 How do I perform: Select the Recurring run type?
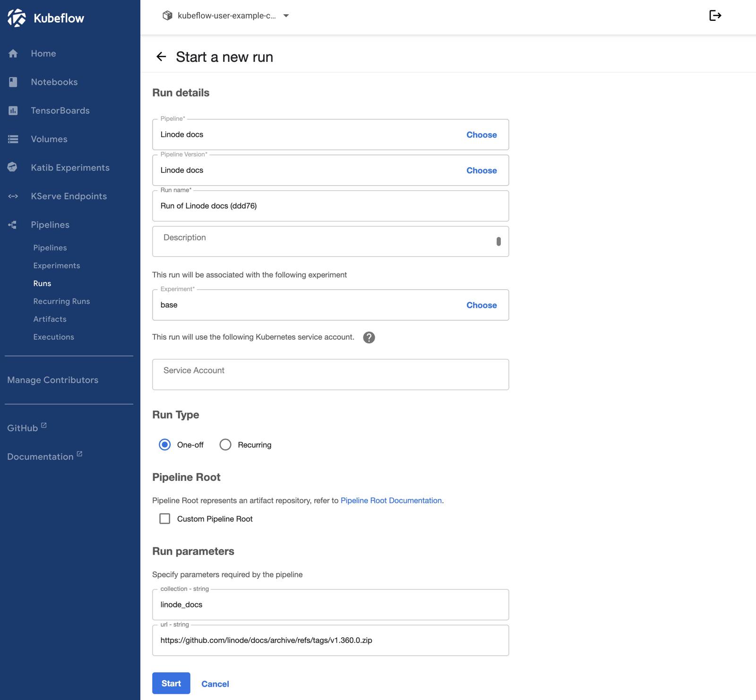pyautogui.click(x=225, y=444)
